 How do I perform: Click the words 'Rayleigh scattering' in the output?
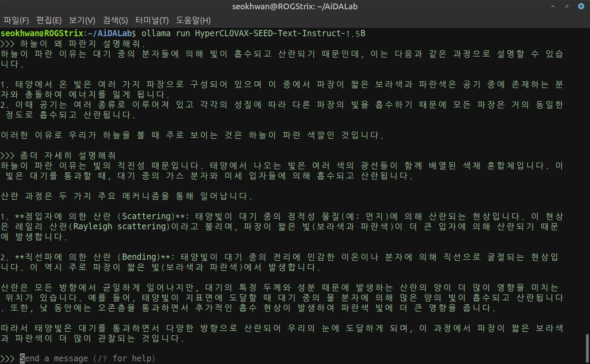119,227
